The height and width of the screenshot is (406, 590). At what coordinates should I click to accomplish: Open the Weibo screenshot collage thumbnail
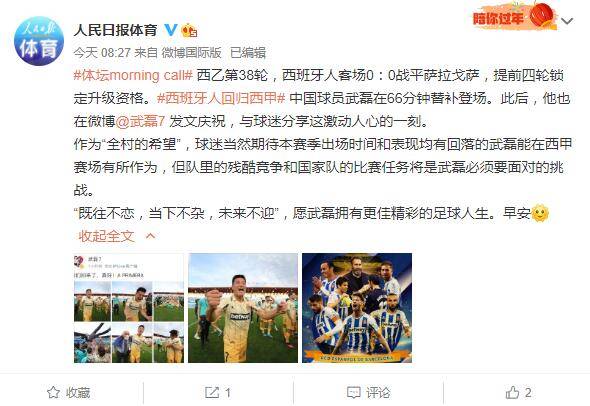click(129, 308)
